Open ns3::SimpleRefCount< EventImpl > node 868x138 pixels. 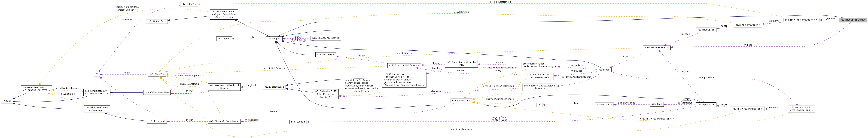97,109
